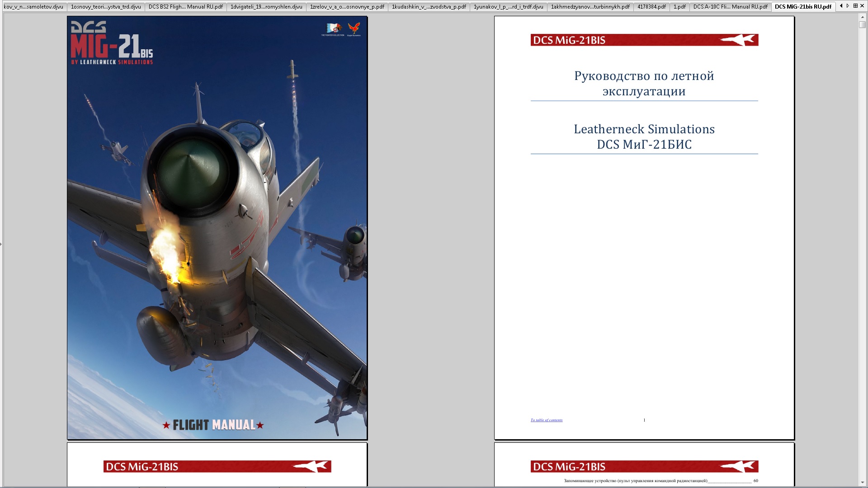
Task: Open the 1yunakov_l_p_...rd_i_trdf.djvu tab
Action: pos(508,7)
